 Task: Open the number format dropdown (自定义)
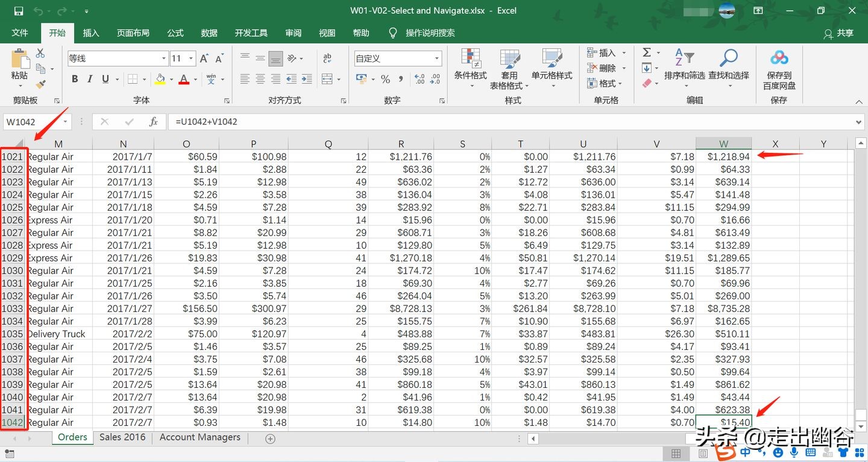[438, 58]
